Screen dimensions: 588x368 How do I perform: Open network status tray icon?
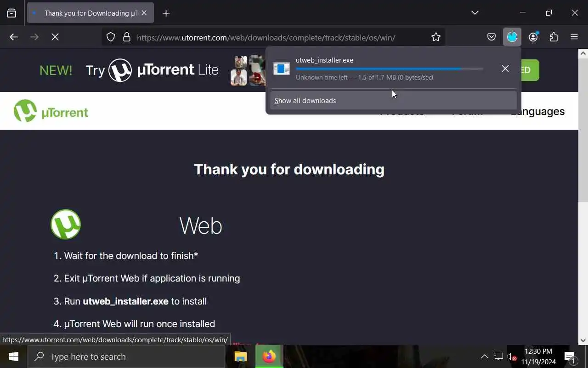498,356
